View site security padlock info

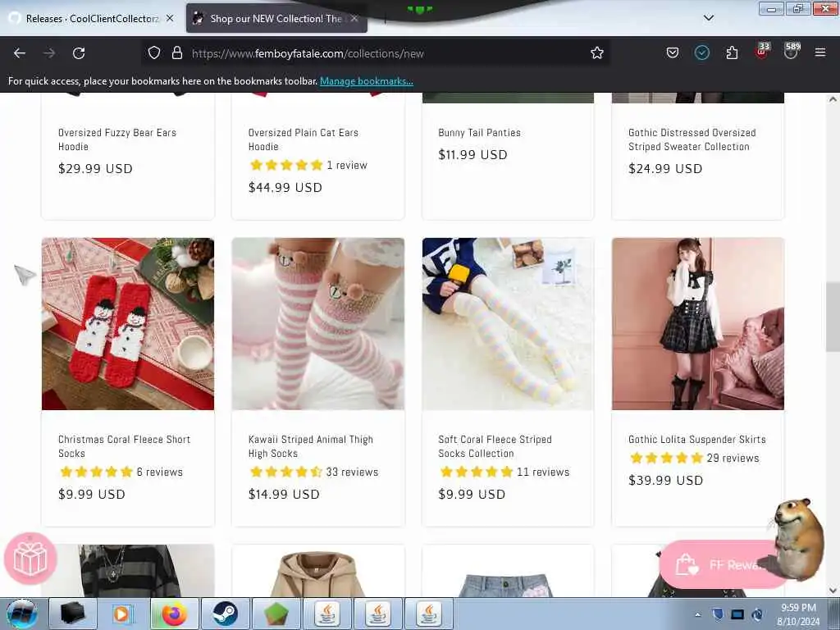tap(177, 53)
